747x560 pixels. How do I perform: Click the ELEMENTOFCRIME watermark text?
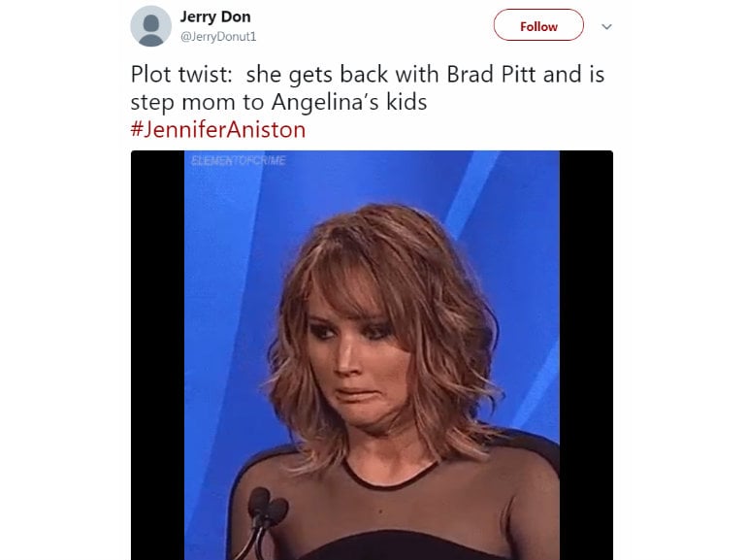pyautogui.click(x=239, y=160)
